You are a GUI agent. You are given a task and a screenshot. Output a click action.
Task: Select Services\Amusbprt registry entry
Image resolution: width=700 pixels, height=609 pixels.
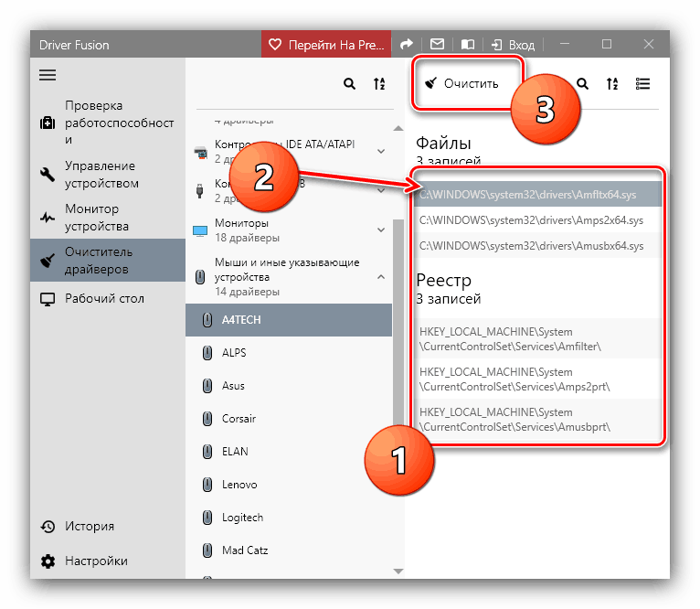(x=537, y=419)
